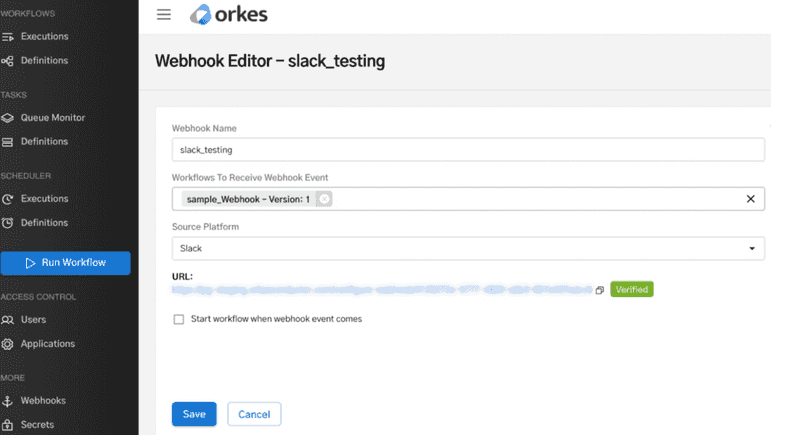Open Scheduler Definitions page
This screenshot has width=800, height=435.
pyautogui.click(x=44, y=223)
